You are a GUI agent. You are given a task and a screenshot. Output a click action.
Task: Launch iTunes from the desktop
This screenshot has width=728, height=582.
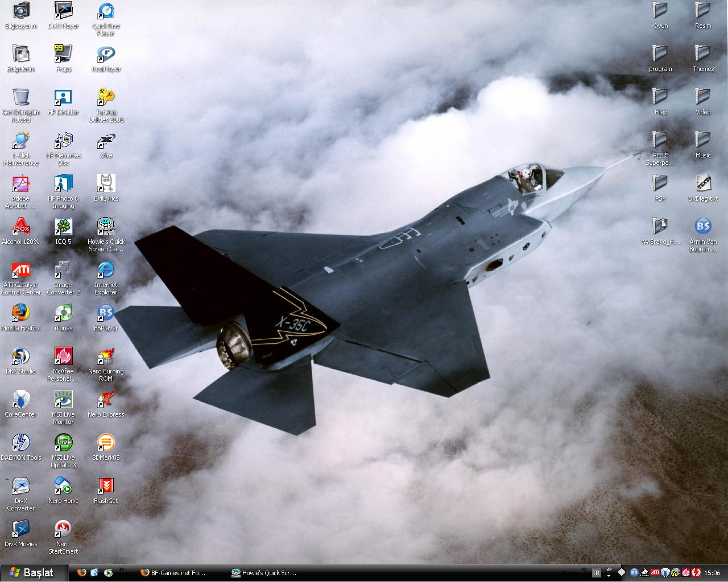click(x=63, y=318)
